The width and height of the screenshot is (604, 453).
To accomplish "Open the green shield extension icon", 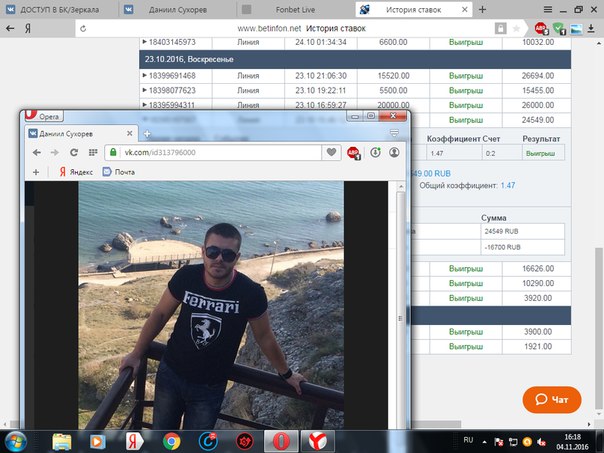I will pyautogui.click(x=559, y=28).
